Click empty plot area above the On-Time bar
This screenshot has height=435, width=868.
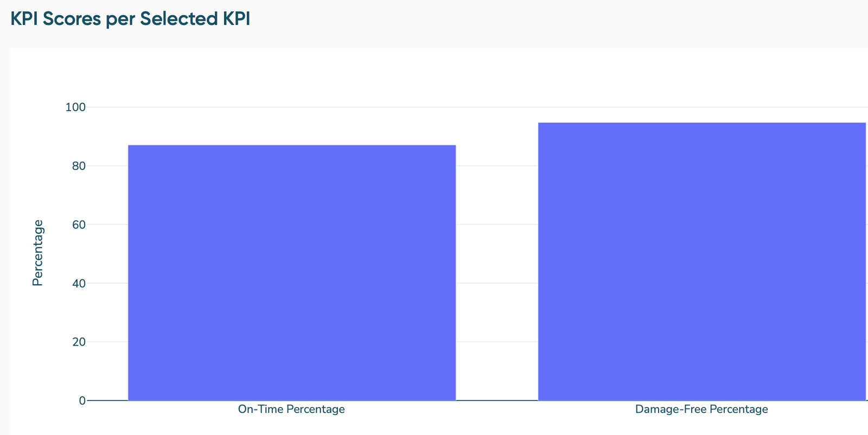pyautogui.click(x=292, y=126)
